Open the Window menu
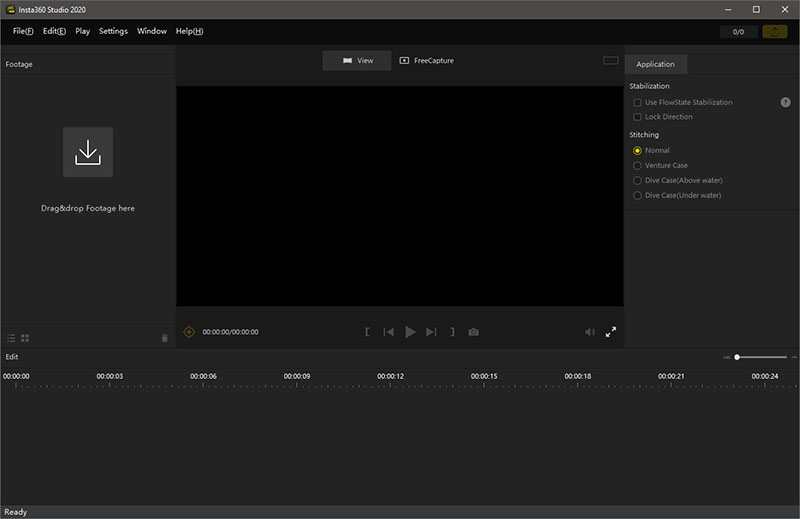 [x=152, y=31]
